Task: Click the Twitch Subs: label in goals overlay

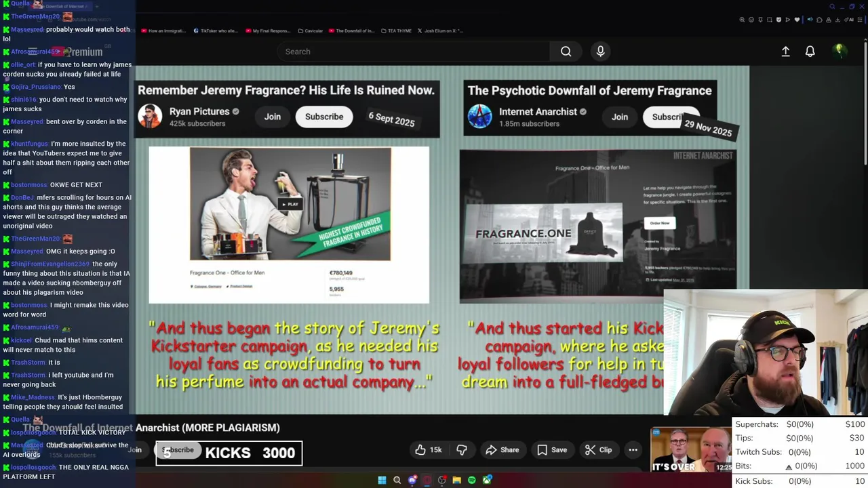Action: pyautogui.click(x=759, y=452)
